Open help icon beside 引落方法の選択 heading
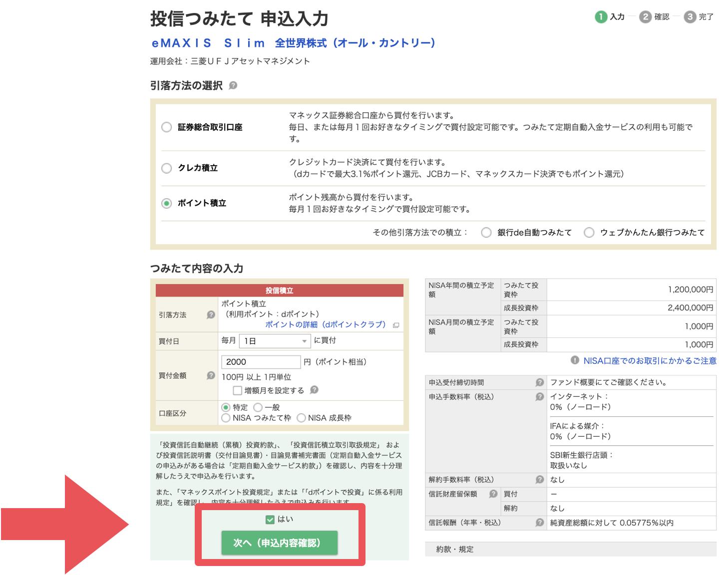 pyautogui.click(x=233, y=85)
